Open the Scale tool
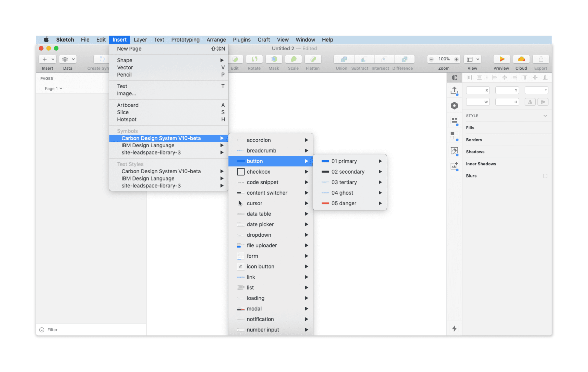Viewport: 588px width, 372px height. 293,59
